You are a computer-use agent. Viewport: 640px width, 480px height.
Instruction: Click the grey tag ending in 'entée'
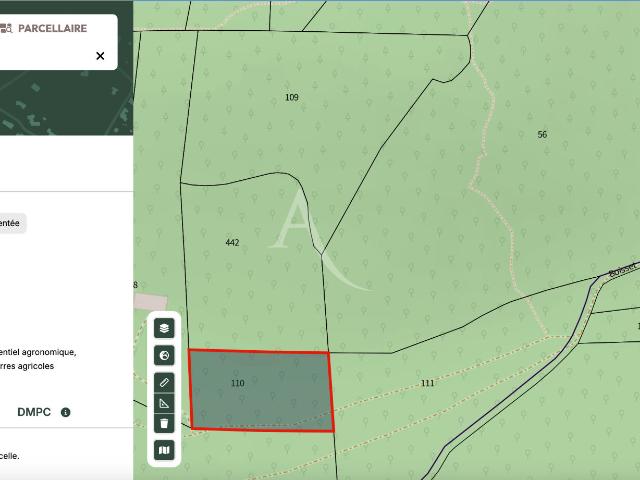click(x=12, y=223)
